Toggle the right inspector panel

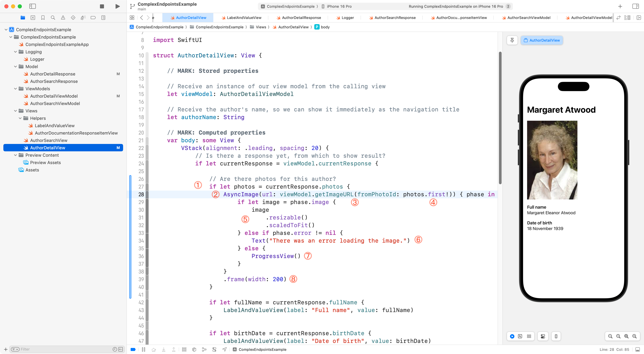click(635, 6)
